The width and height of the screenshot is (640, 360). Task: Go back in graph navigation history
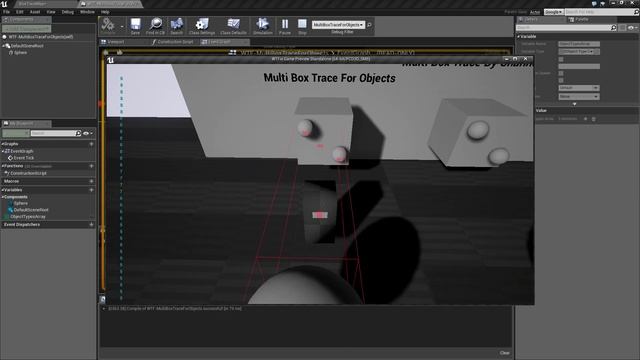106,52
